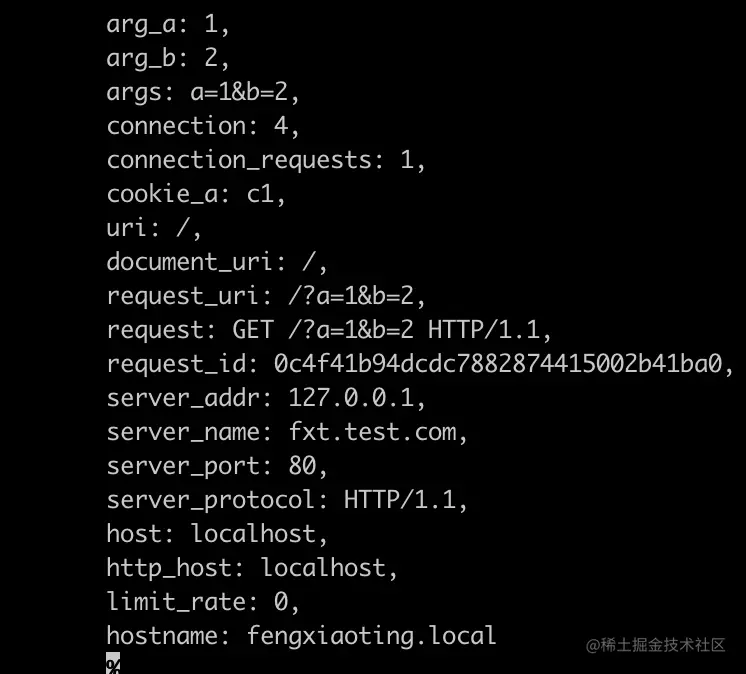Click the server_addr 127.0.0.1 value

tap(357, 398)
